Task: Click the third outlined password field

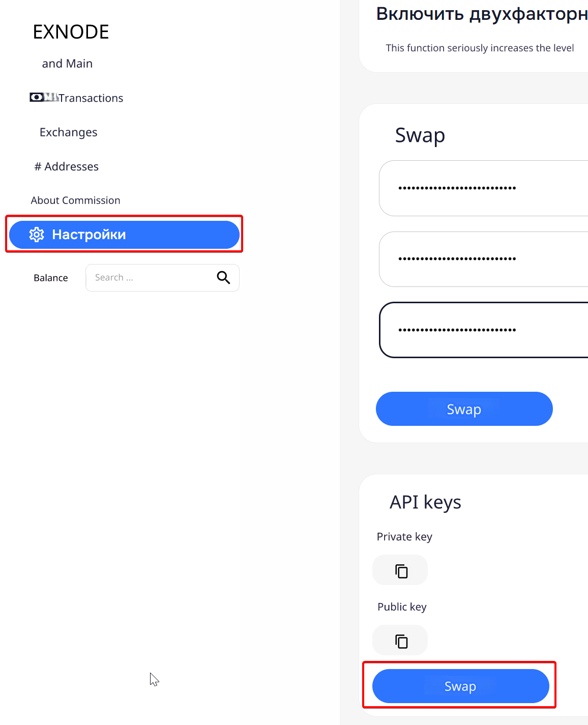Action: coord(483,330)
